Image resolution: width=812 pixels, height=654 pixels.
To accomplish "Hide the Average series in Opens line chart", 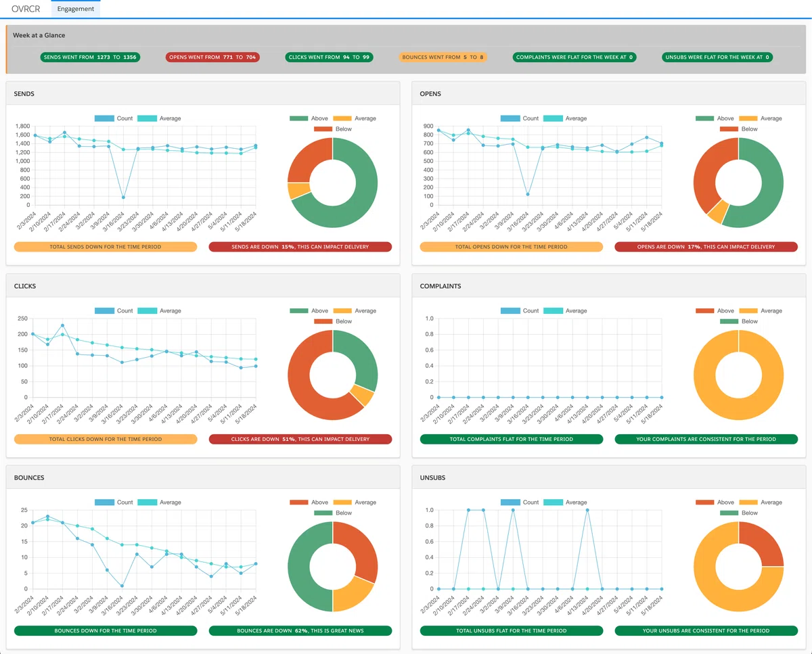I will click(565, 118).
